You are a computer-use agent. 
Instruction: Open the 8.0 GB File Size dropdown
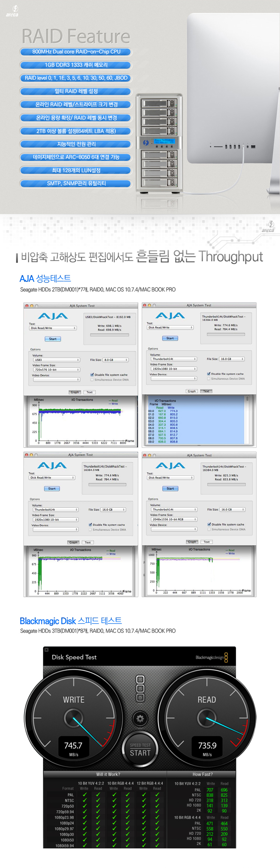coord(116,360)
